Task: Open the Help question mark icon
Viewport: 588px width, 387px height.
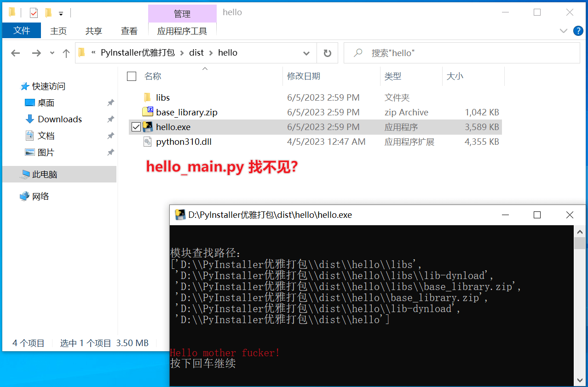Action: pyautogui.click(x=578, y=31)
